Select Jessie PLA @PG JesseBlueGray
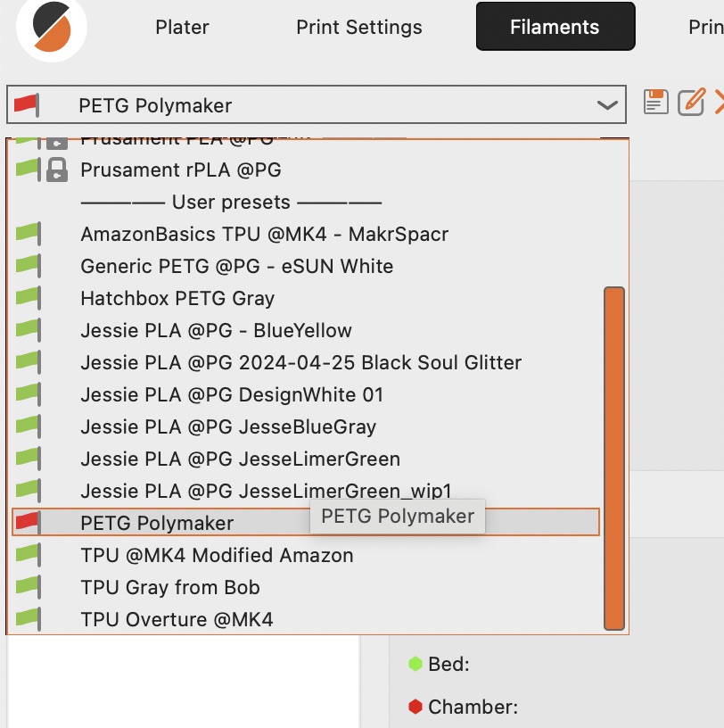The height and width of the screenshot is (728, 724). pyautogui.click(x=228, y=426)
